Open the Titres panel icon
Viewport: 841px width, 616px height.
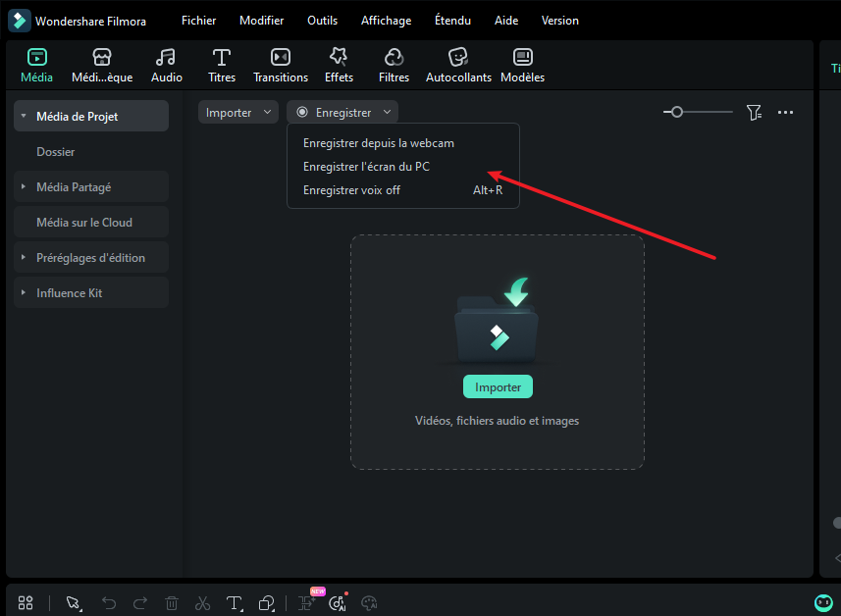click(222, 58)
